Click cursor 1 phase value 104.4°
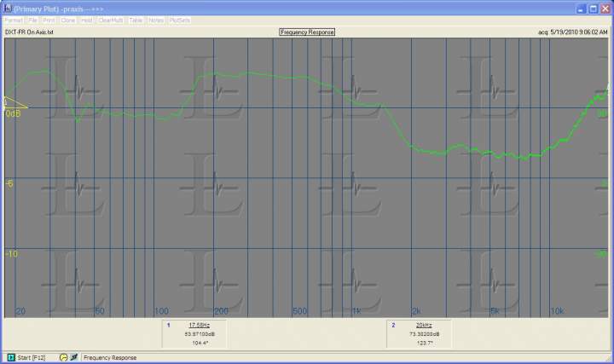The height and width of the screenshot is (364, 614). pyautogui.click(x=200, y=343)
